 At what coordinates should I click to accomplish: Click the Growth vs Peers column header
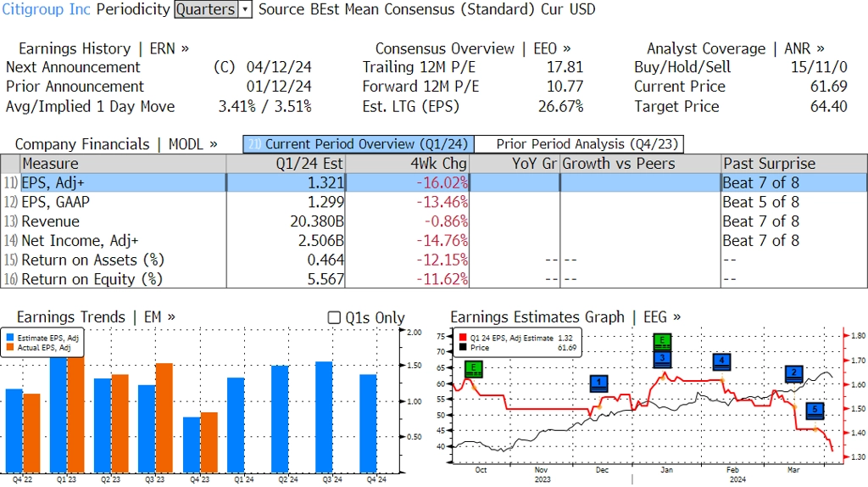pos(641,164)
